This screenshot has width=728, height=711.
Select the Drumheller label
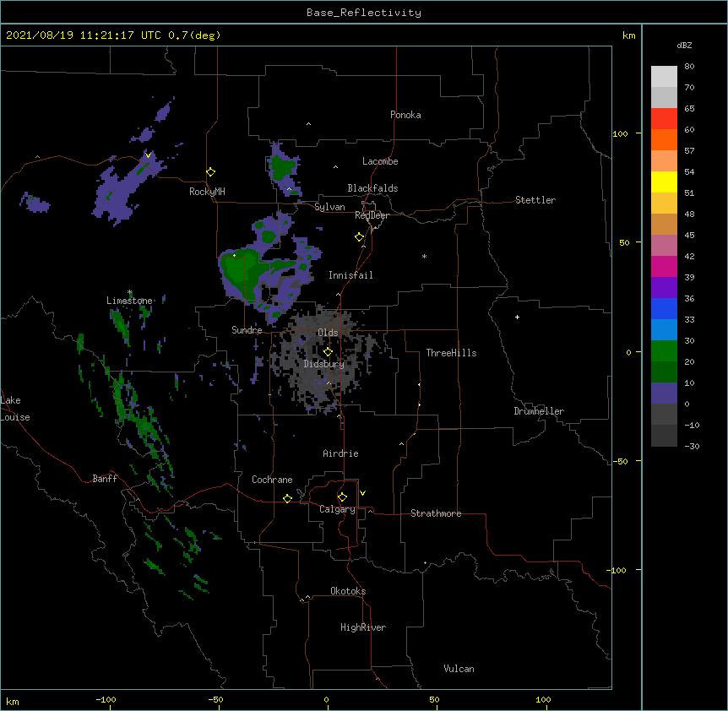(539, 411)
